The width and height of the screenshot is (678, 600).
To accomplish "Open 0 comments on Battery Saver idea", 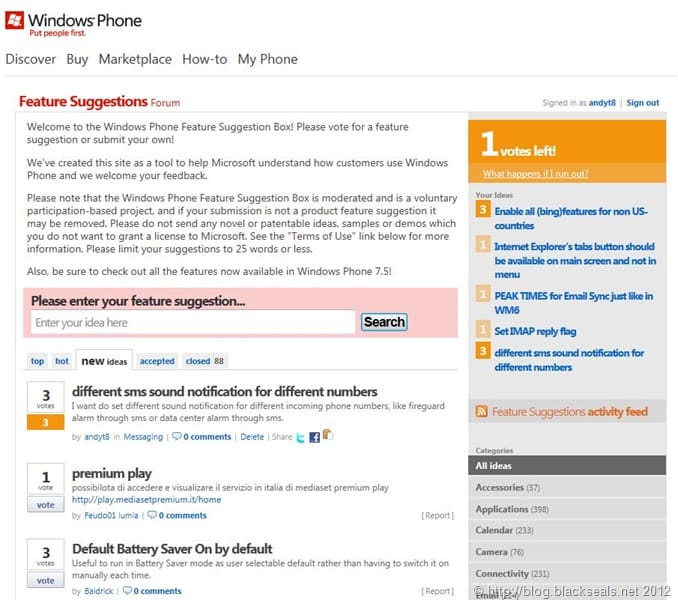I will click(x=157, y=591).
